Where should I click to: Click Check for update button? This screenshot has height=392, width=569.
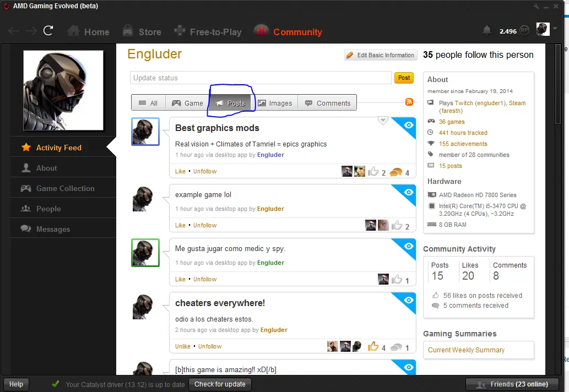220,384
